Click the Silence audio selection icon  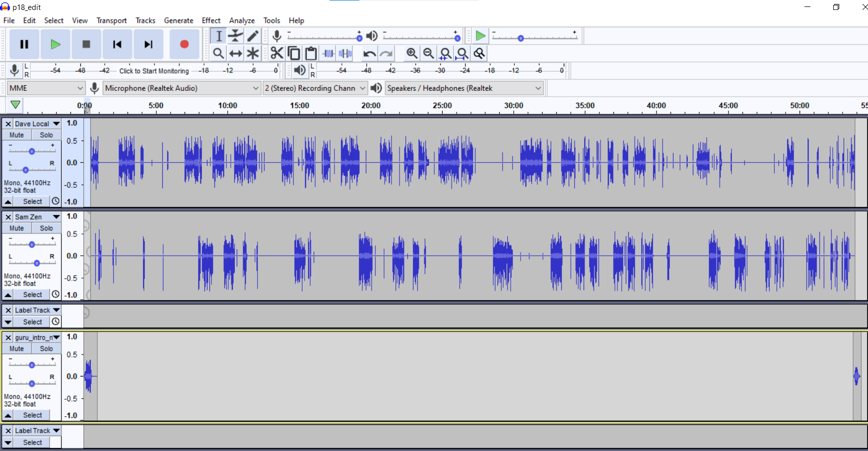click(x=345, y=53)
